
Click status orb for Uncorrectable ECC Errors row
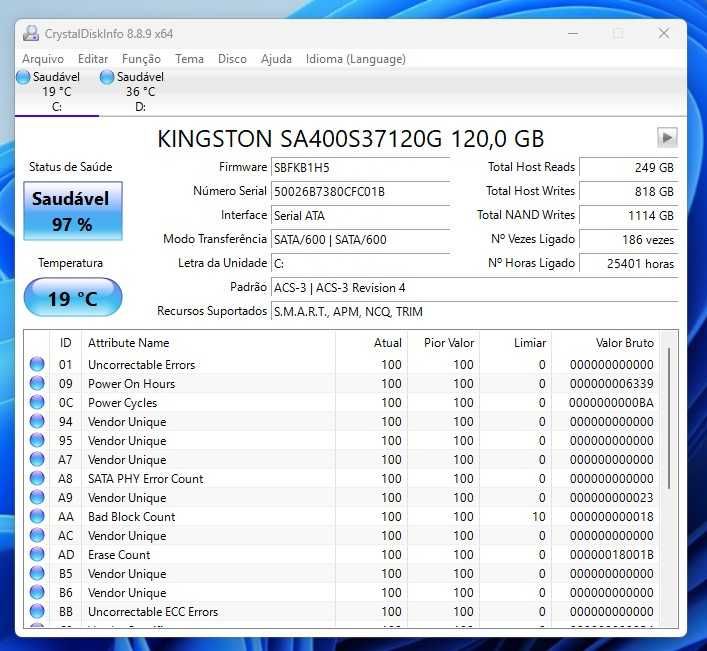pyautogui.click(x=37, y=611)
